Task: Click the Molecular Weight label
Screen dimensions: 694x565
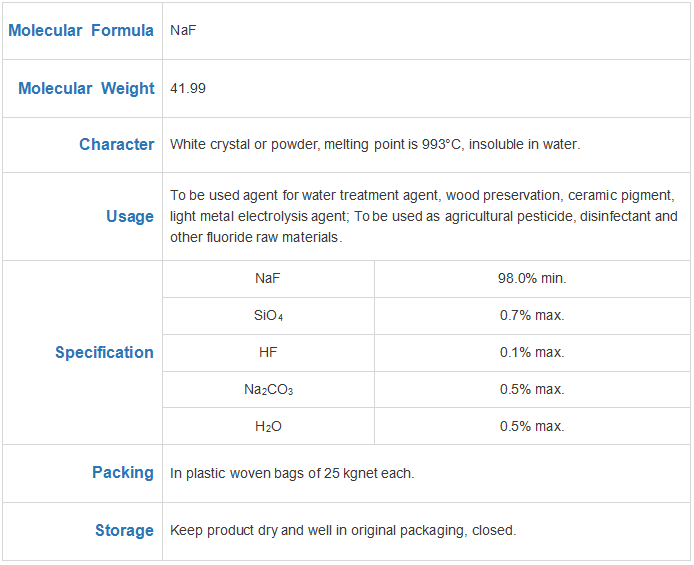Action: 86,88
